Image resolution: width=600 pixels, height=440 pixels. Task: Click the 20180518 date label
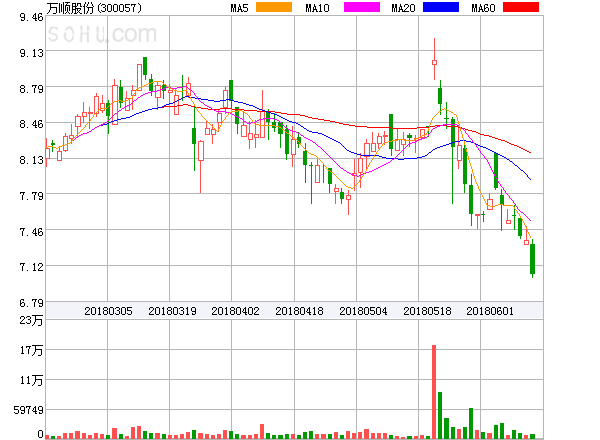tap(427, 311)
